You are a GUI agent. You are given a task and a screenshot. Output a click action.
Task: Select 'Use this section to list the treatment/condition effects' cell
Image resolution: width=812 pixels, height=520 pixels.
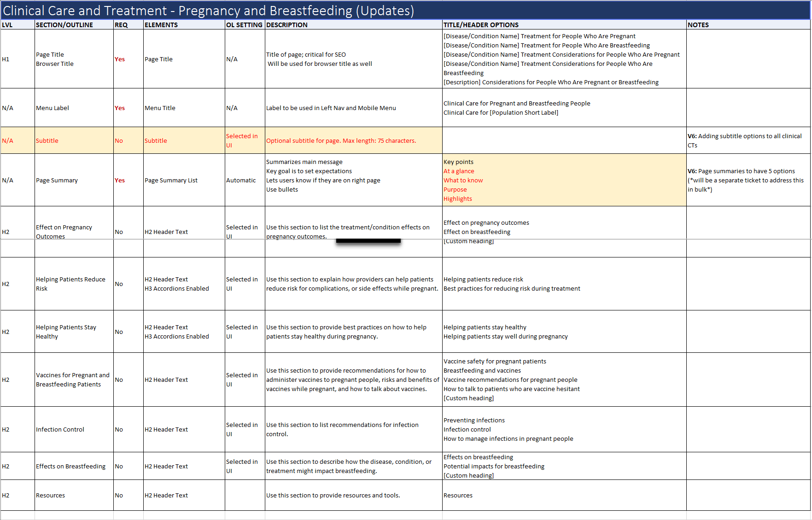click(354, 232)
